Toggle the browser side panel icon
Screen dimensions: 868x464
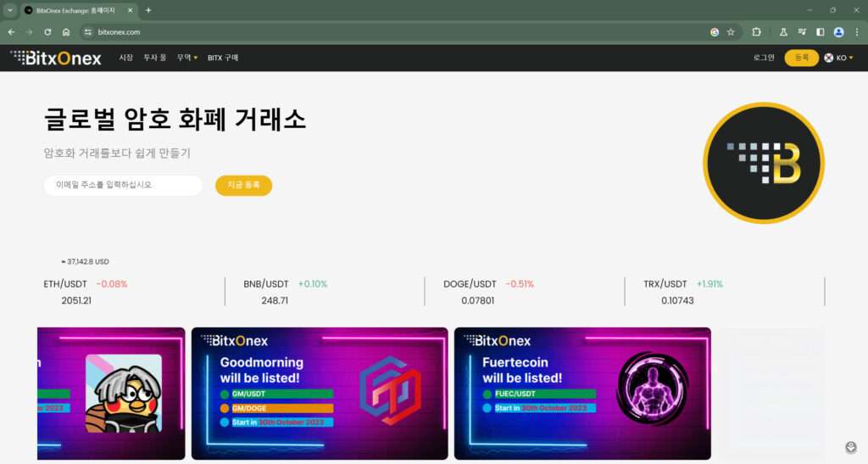click(821, 32)
